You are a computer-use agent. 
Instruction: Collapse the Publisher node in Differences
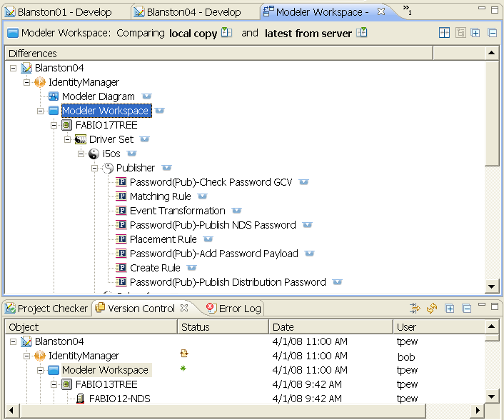click(95, 168)
